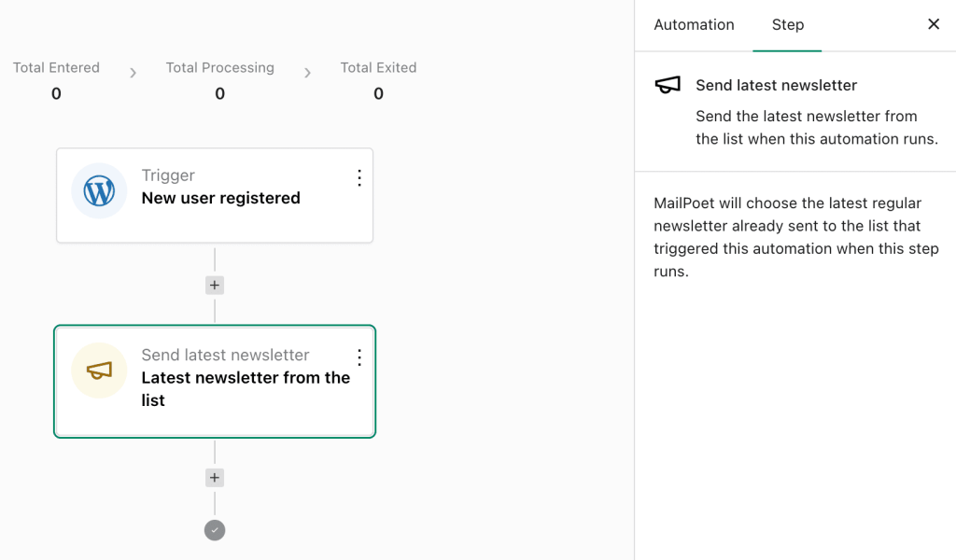Screen dimensions: 956x560
Task: Click the MailPoet description paragraph in sidebar
Action: coord(795,237)
